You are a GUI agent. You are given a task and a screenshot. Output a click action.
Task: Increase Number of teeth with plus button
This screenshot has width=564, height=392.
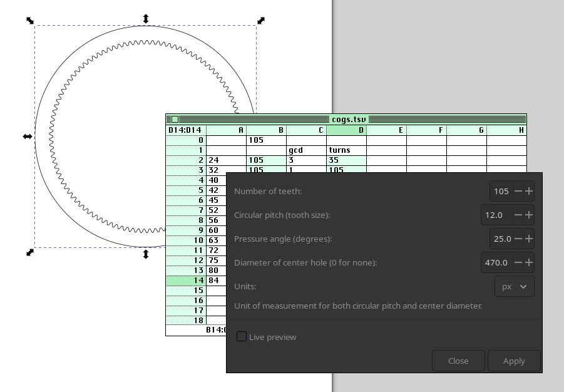click(529, 192)
